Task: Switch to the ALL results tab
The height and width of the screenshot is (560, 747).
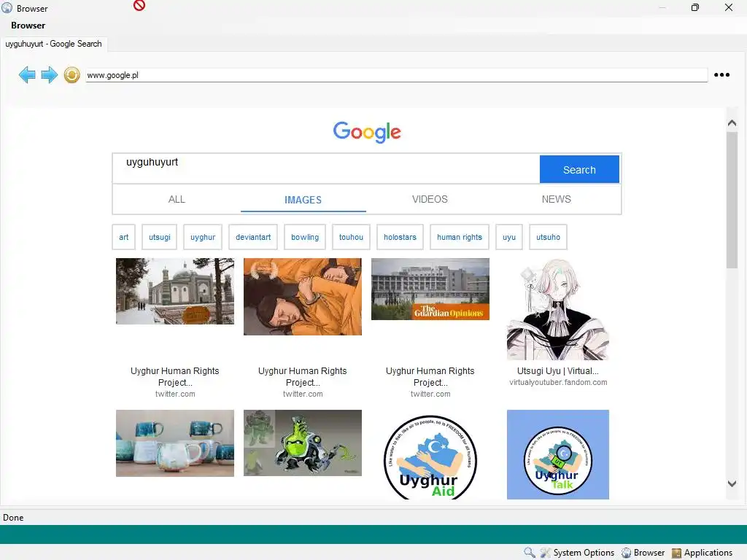Action: (x=177, y=200)
